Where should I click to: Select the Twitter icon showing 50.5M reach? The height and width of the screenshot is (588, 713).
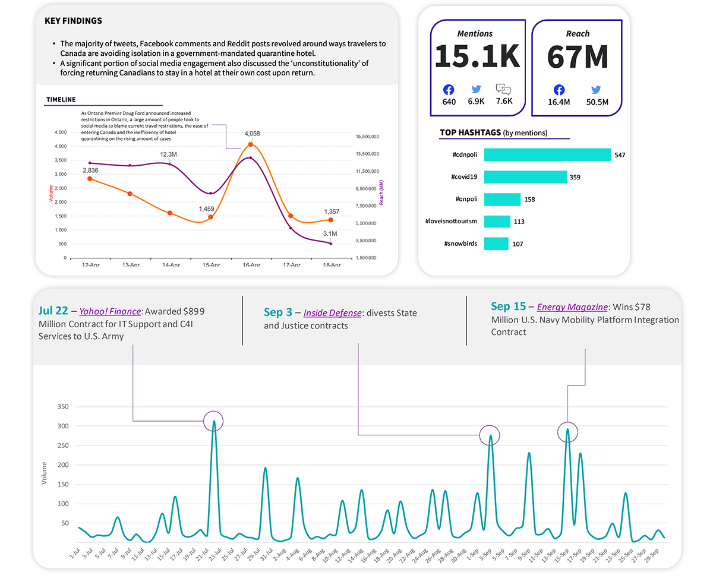595,89
